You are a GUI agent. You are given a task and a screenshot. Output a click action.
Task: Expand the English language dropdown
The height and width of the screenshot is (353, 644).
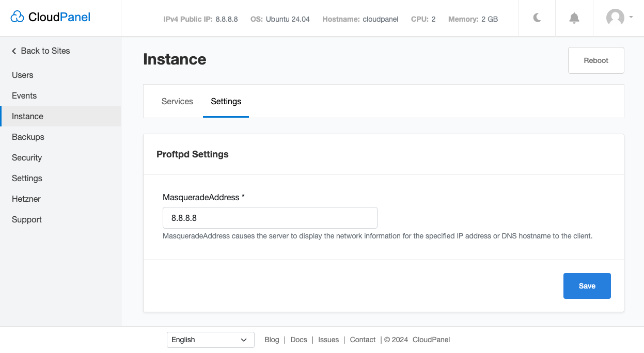coord(210,340)
